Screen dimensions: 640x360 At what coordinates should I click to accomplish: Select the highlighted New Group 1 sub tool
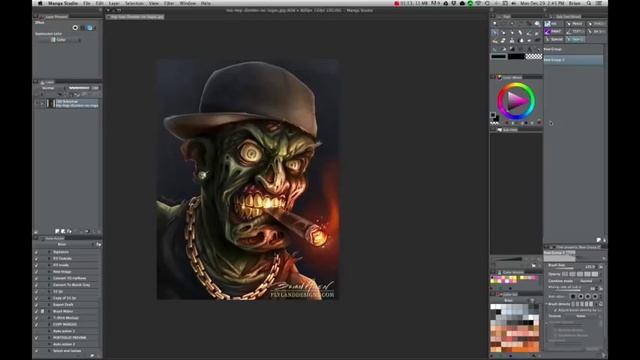tap(573, 60)
